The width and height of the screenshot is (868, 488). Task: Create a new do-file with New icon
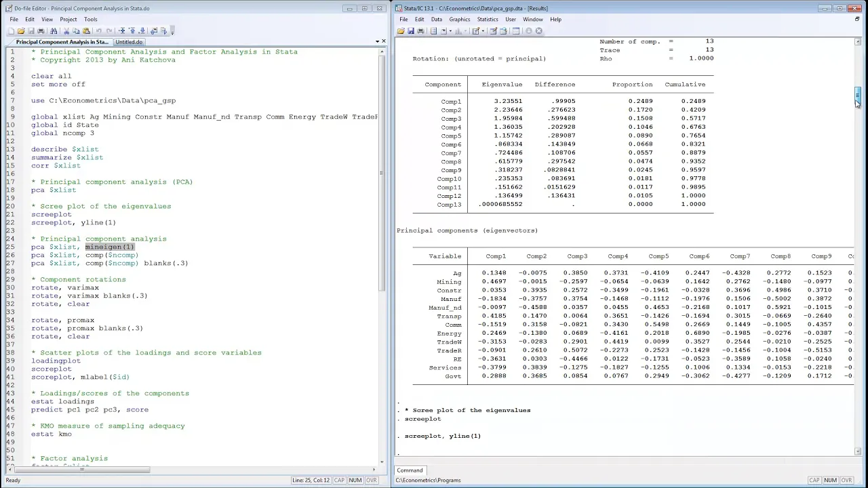(x=11, y=31)
